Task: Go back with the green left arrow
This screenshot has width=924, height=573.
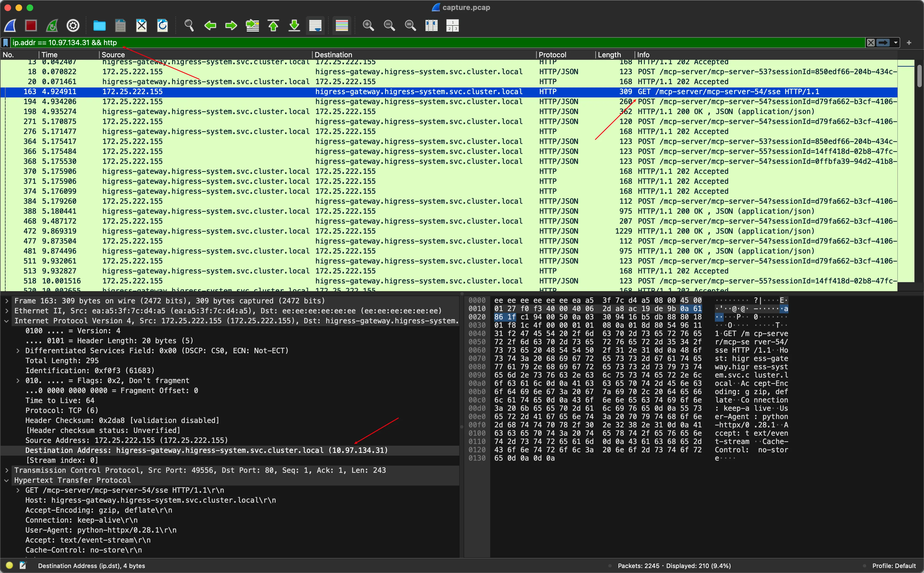Action: [x=210, y=26]
